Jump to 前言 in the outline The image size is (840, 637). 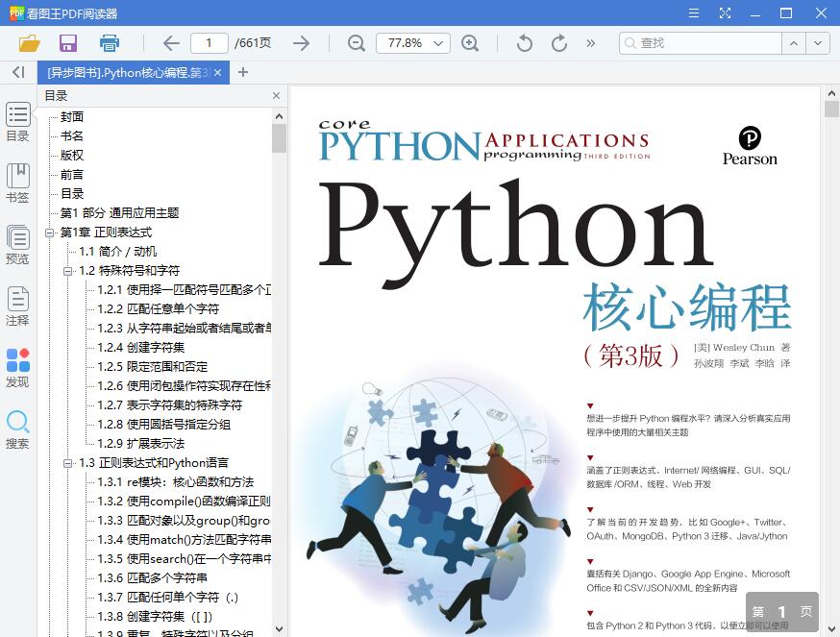(x=72, y=175)
